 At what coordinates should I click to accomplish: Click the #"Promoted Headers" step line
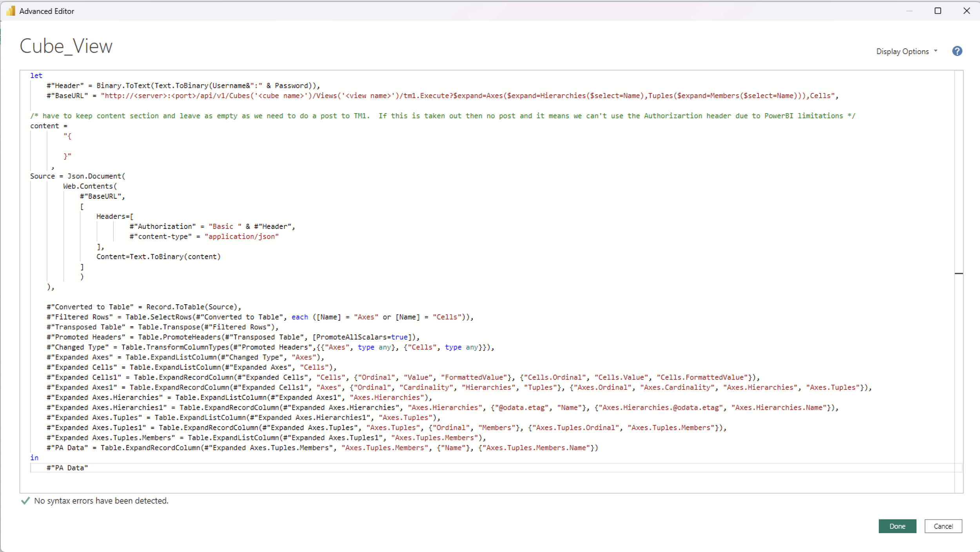pos(233,337)
